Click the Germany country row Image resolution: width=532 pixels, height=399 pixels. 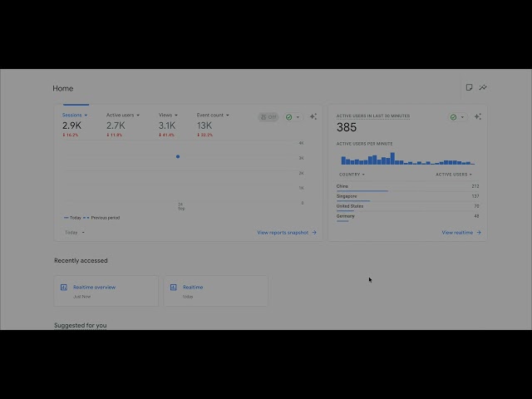(408, 217)
